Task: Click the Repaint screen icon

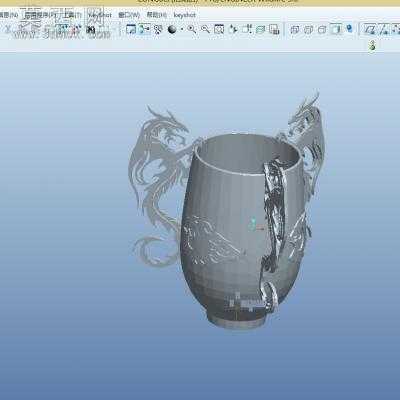Action: pos(131,29)
